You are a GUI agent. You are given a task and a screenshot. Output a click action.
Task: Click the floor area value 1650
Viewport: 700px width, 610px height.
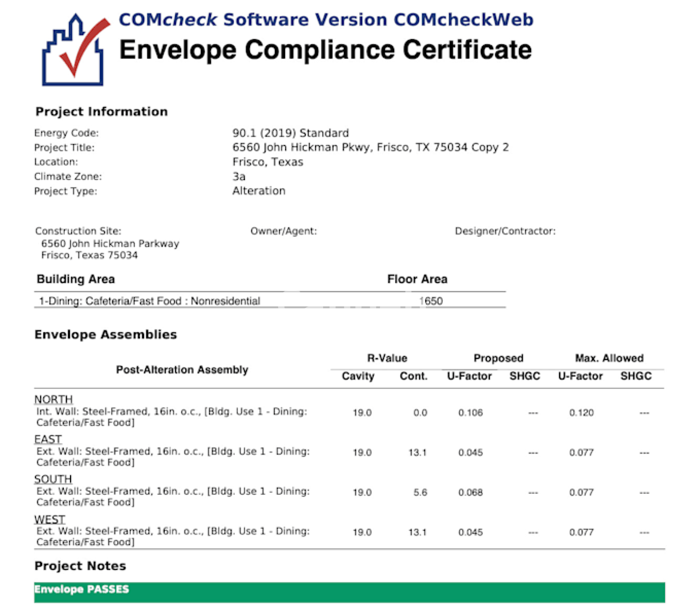coord(431,301)
